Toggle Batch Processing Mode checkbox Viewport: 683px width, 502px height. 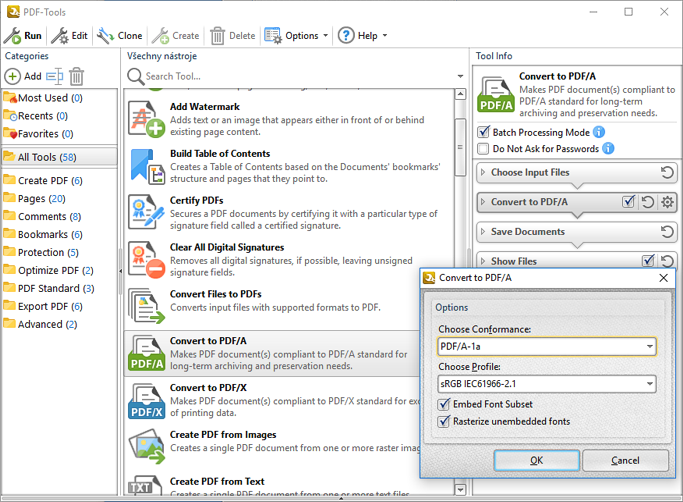(484, 132)
